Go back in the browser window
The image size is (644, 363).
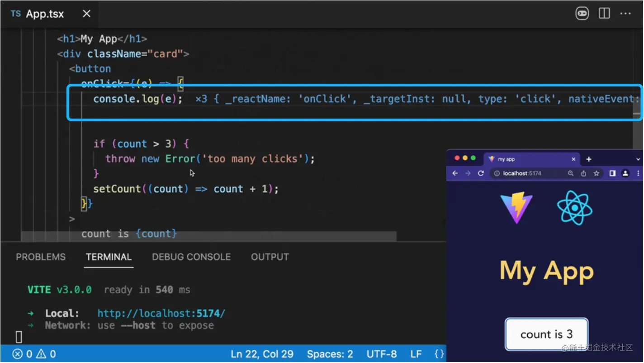click(455, 173)
